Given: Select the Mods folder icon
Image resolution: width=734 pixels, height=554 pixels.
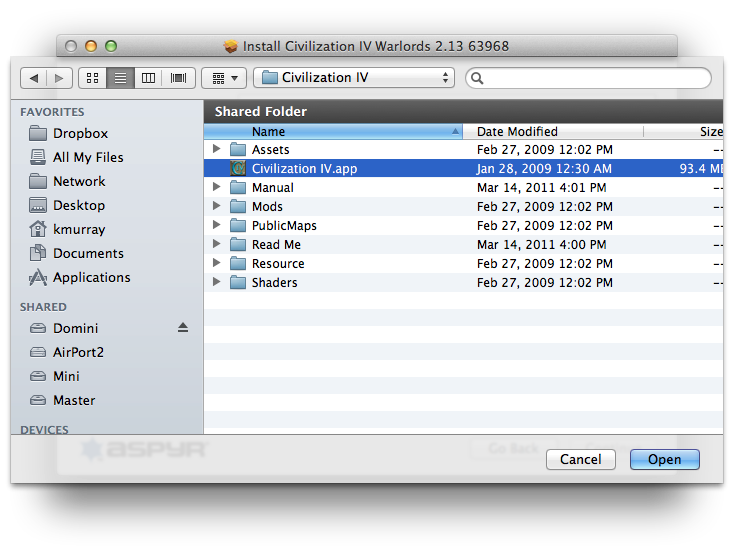Looking at the screenshot, I should 238,207.
